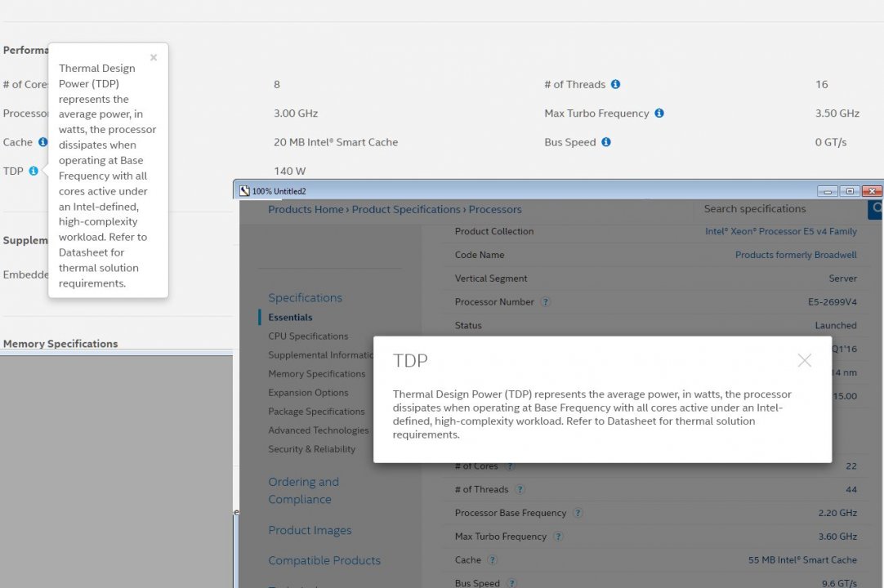Open Products Home breadcrumb link
The height and width of the screenshot is (588, 884).
[x=306, y=210]
